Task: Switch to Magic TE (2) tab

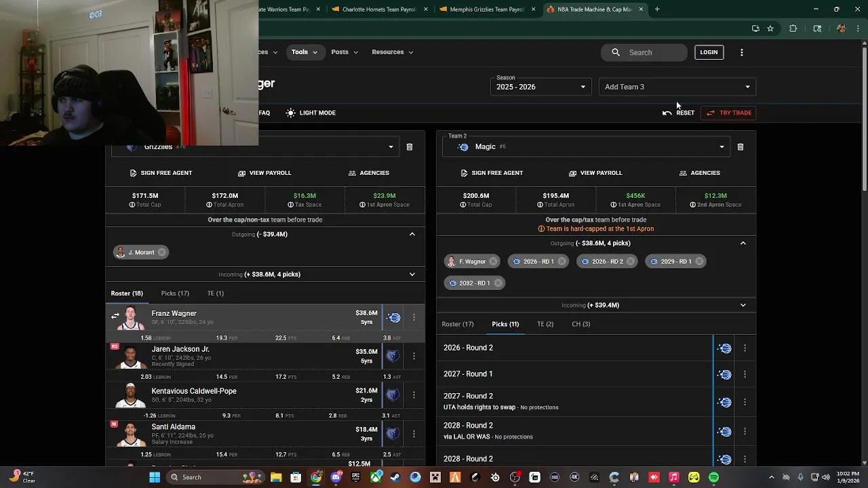Action: click(x=545, y=324)
